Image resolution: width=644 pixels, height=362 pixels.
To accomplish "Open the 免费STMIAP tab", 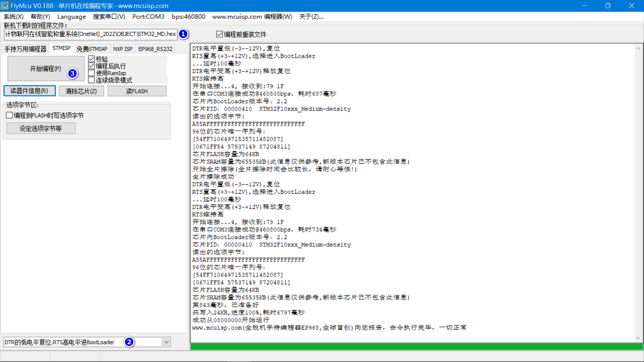I will click(92, 49).
